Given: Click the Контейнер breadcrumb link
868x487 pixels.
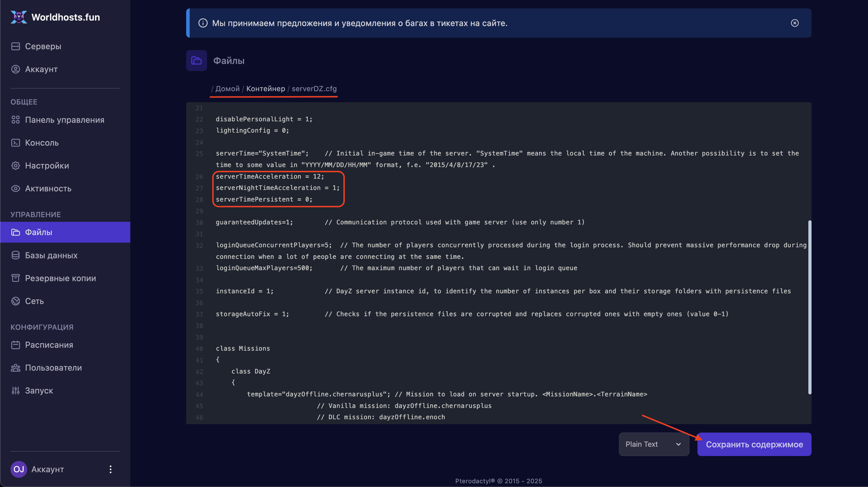Looking at the screenshot, I should [265, 89].
